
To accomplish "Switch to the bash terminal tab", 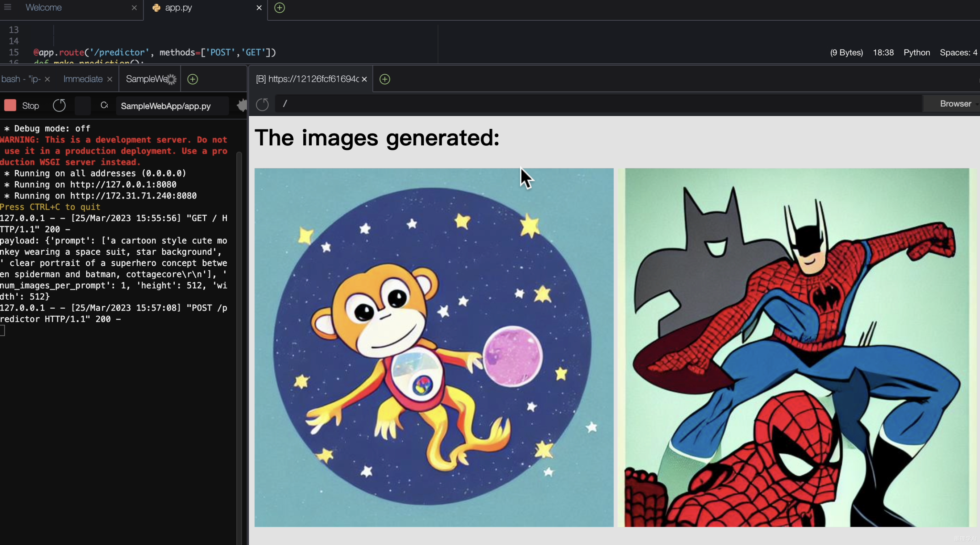I will [21, 79].
